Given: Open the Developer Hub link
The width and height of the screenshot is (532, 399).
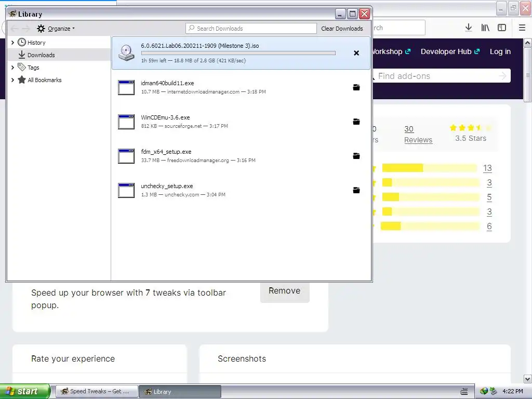Looking at the screenshot, I should tap(450, 51).
